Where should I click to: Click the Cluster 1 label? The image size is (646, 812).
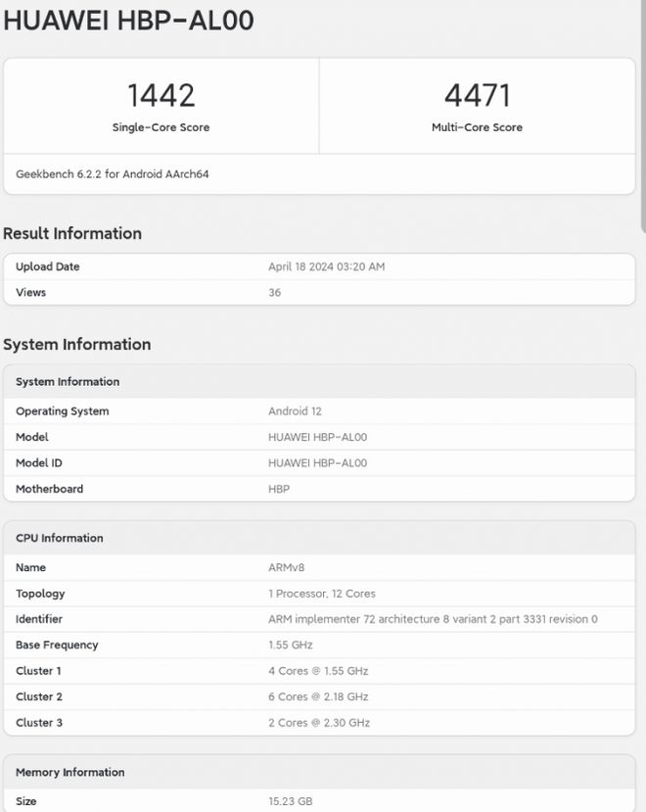[38, 671]
